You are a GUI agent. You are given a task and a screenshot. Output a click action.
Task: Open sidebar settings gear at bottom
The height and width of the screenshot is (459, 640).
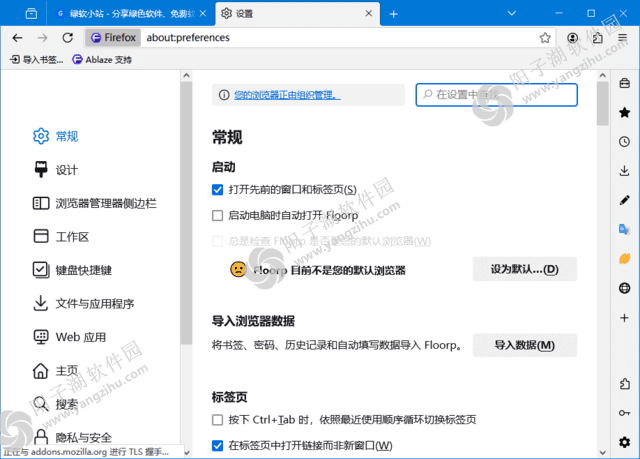pyautogui.click(x=624, y=442)
